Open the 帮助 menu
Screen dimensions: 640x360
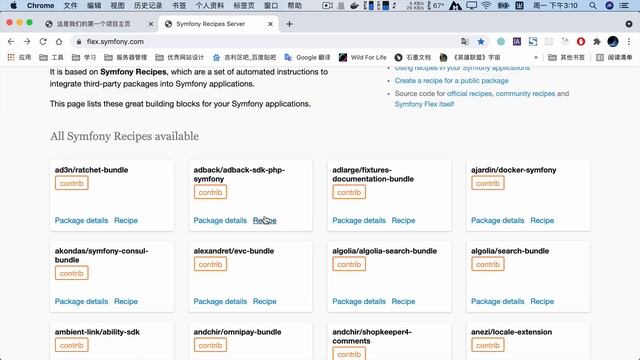295,5
